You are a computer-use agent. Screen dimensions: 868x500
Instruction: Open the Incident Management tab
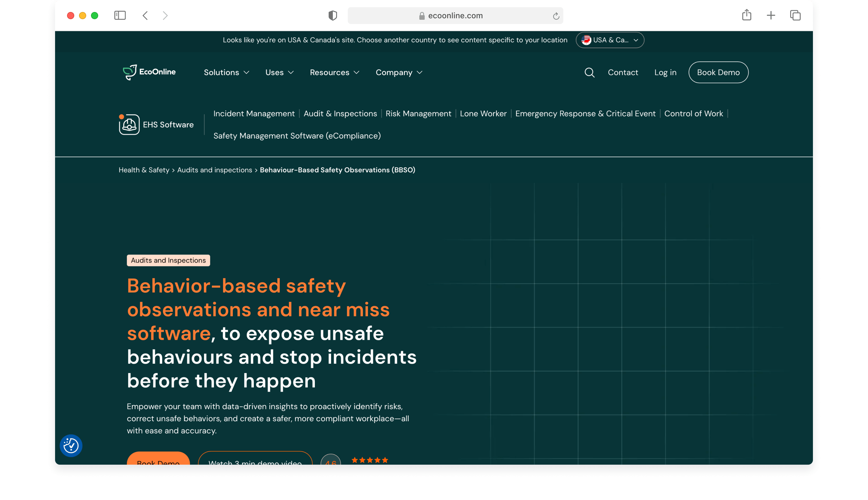[x=254, y=114]
